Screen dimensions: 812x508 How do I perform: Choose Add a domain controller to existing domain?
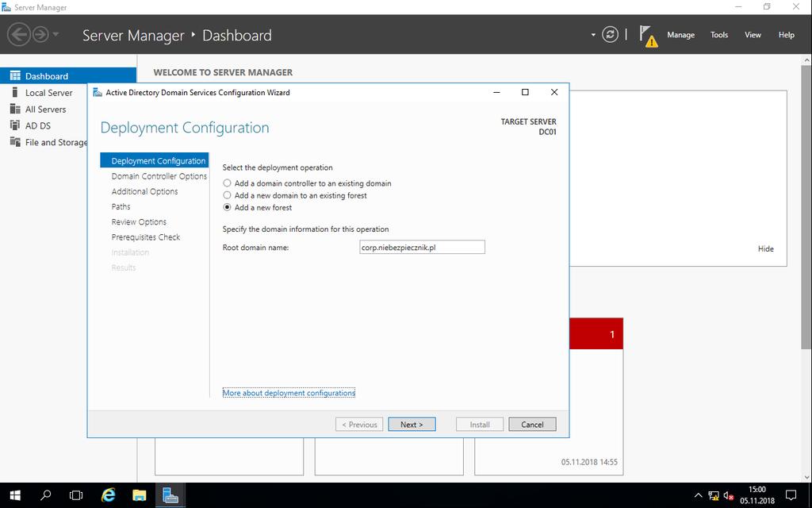pyautogui.click(x=307, y=183)
